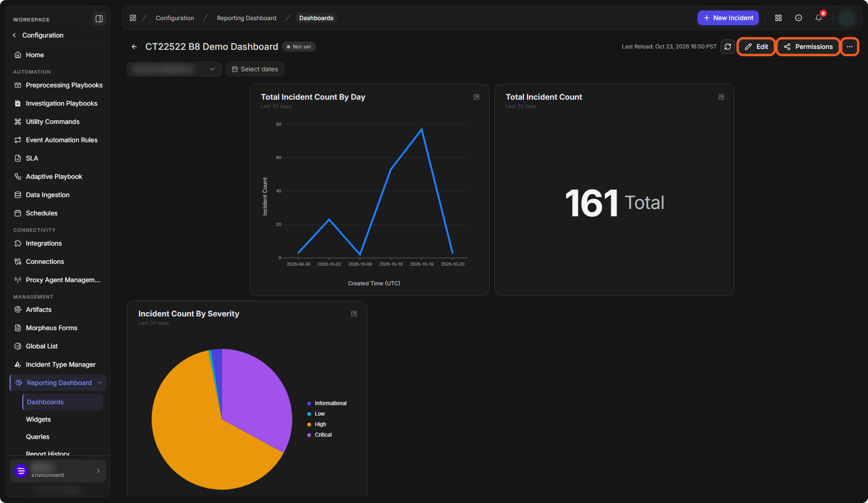This screenshot has width=868, height=503.
Task: Go back using the arrow beside the dashboard title
Action: (x=134, y=47)
